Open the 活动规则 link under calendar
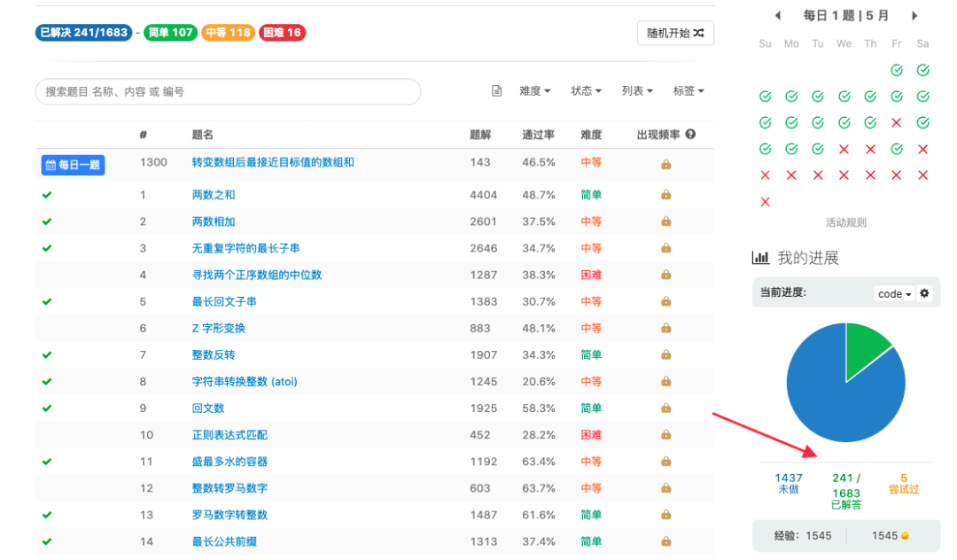957x560 pixels. [x=846, y=222]
